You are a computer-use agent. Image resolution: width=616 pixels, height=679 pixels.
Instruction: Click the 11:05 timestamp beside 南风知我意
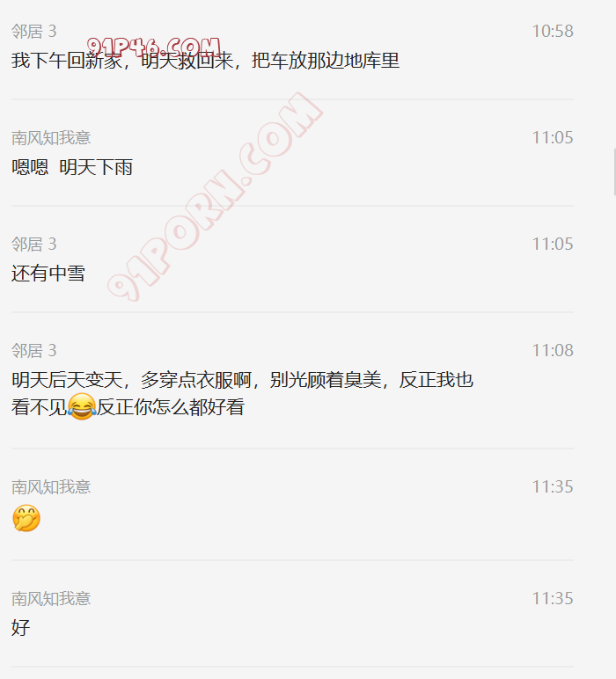(x=553, y=138)
